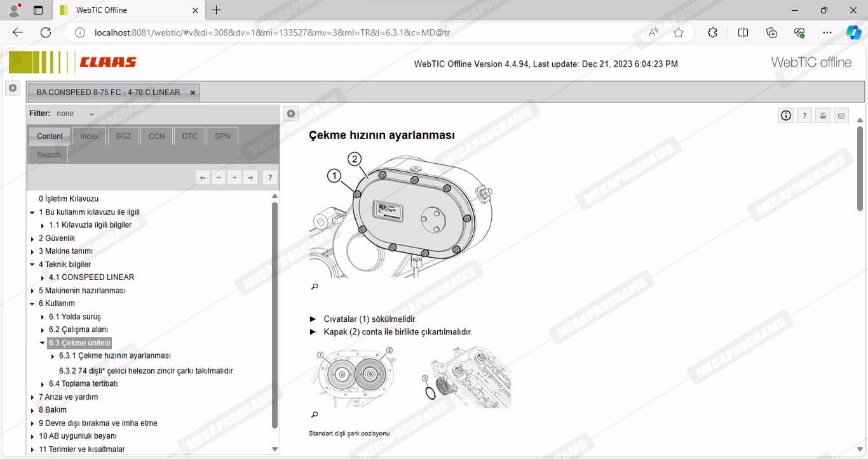This screenshot has height=459, width=868.
Task: Expand the '6.3.1 Çekme hızının ayarlanması' node
Action: click(x=53, y=356)
